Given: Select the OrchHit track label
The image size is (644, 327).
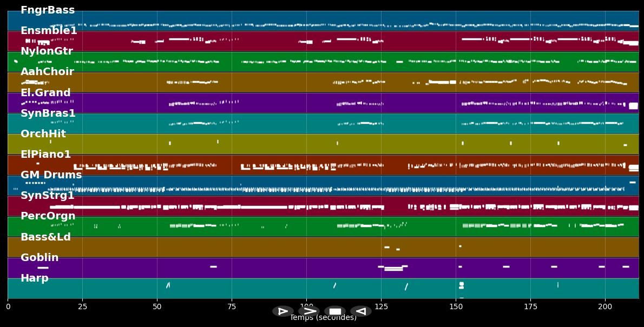Looking at the screenshot, I should (x=43, y=134).
